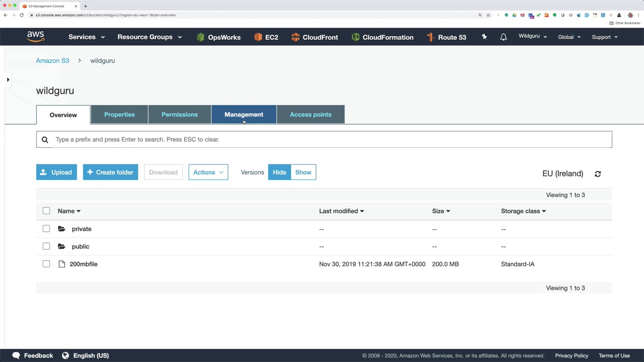Check the box for the private folder

coord(46,229)
